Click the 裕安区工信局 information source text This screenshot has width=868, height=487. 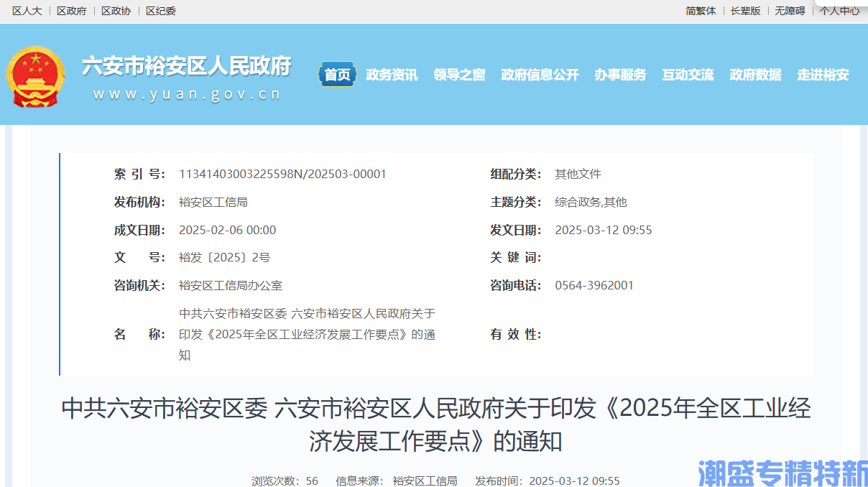coord(425,481)
